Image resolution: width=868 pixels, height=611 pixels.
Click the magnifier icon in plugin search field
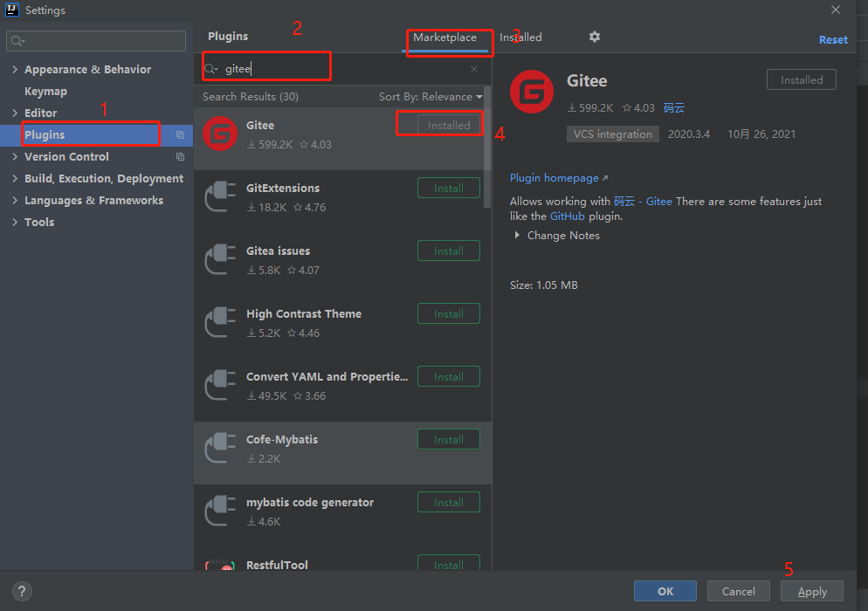click(x=211, y=69)
